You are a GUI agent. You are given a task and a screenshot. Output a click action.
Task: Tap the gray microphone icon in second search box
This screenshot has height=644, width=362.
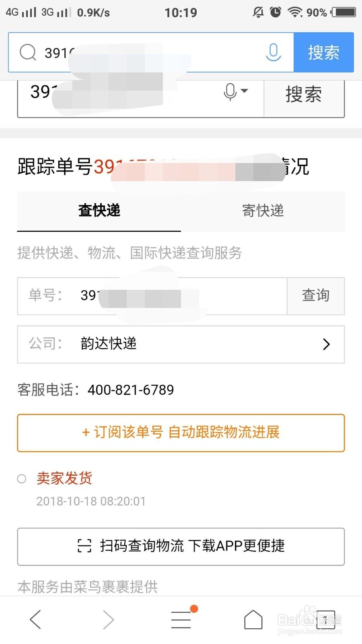[x=230, y=92]
